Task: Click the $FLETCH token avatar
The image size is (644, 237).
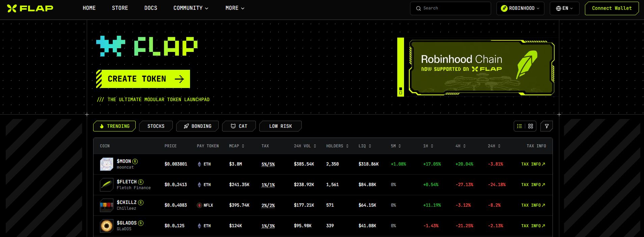Action: coord(107,185)
